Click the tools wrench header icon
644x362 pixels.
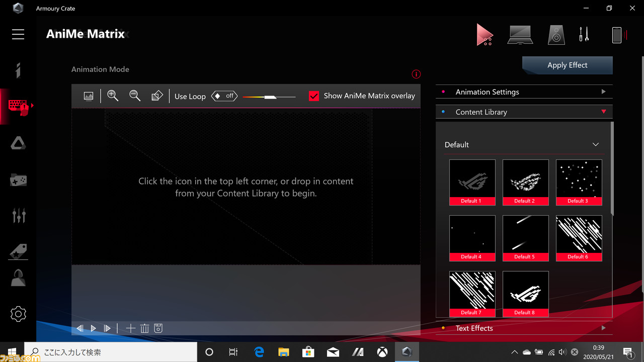tap(584, 35)
